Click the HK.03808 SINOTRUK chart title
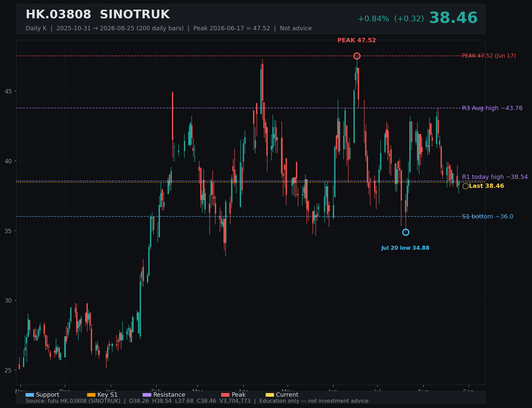This screenshot has height=408, width=532. tap(98, 15)
